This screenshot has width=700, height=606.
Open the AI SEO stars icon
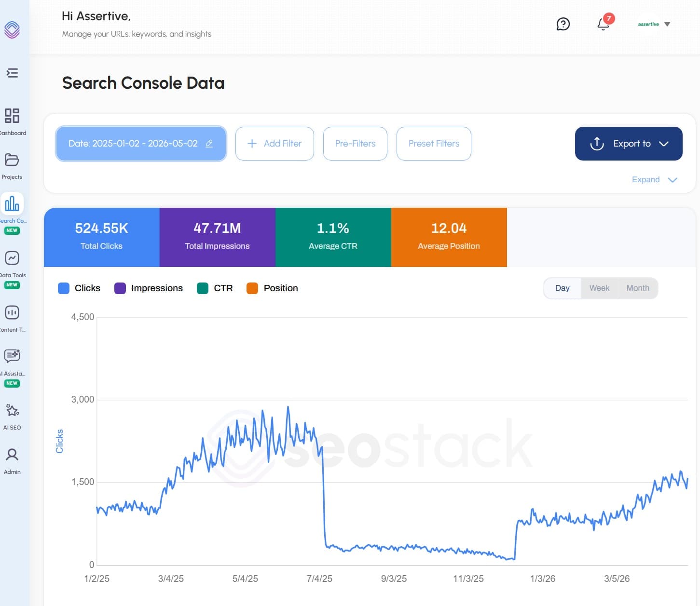coord(12,410)
